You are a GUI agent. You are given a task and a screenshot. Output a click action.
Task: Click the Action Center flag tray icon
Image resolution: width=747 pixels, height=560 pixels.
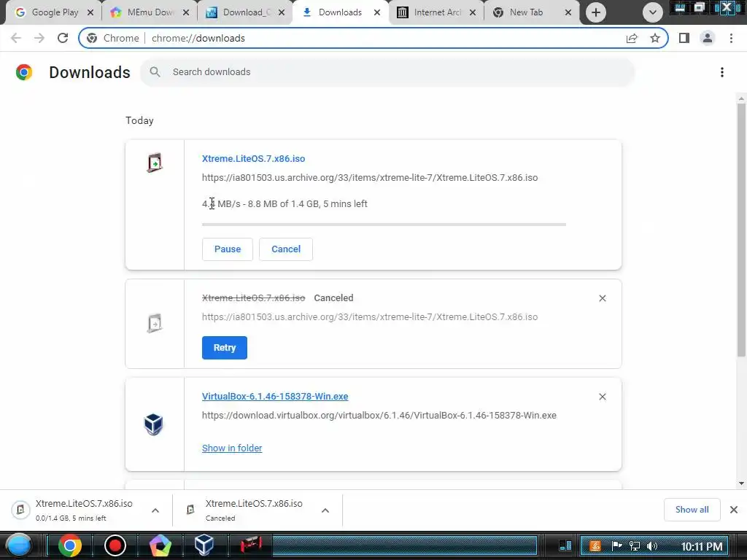coord(616,546)
